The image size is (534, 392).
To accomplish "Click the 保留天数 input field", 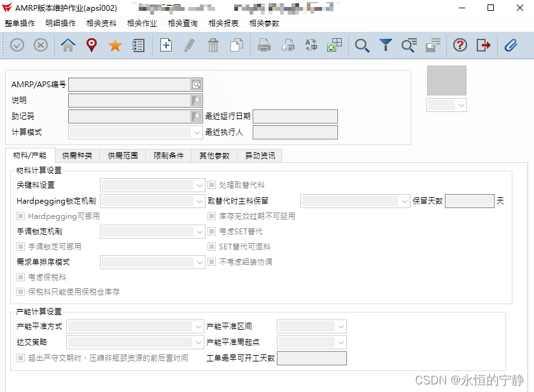I will pyautogui.click(x=470, y=200).
